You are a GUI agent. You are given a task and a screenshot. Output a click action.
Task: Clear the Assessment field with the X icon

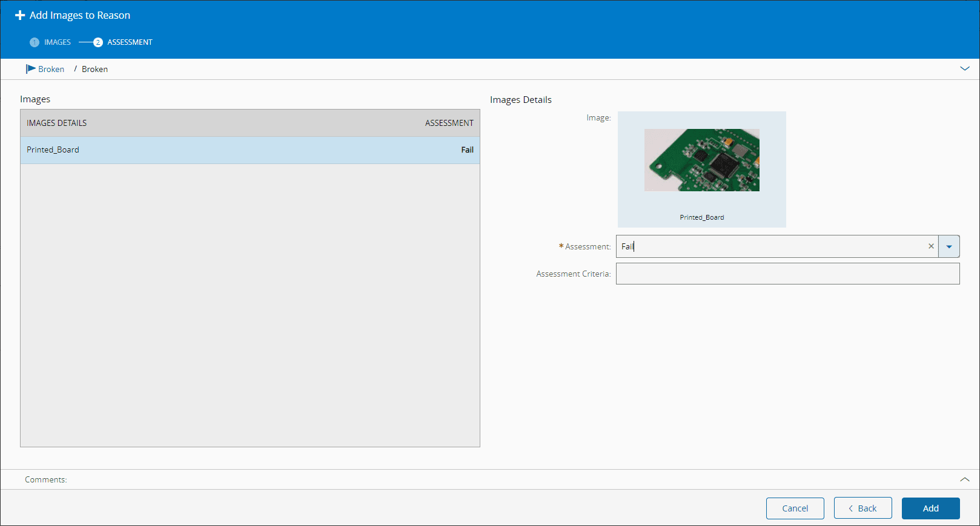[931, 246]
